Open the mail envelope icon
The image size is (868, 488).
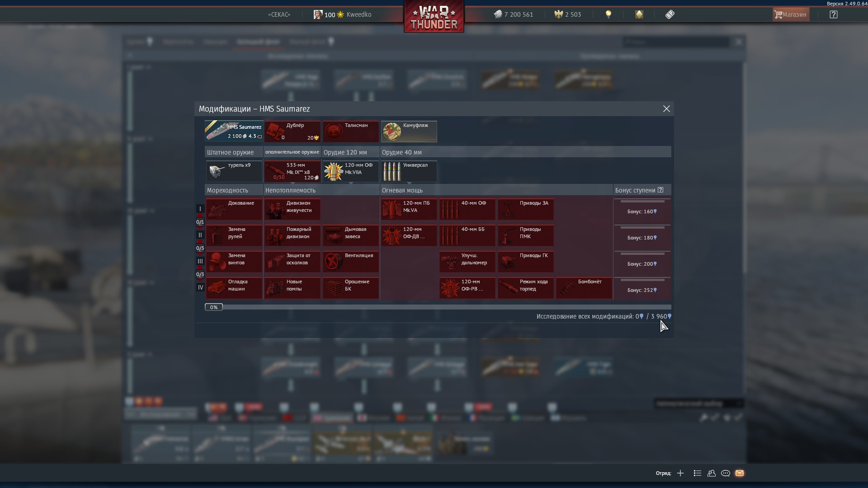coord(740,473)
